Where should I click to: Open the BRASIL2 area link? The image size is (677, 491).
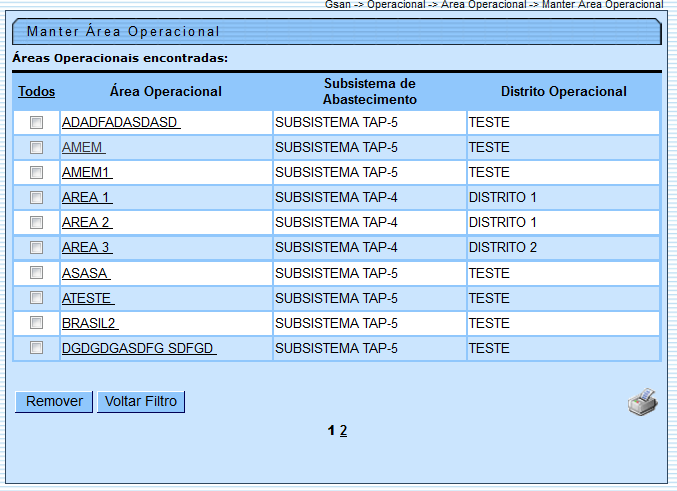(x=90, y=323)
